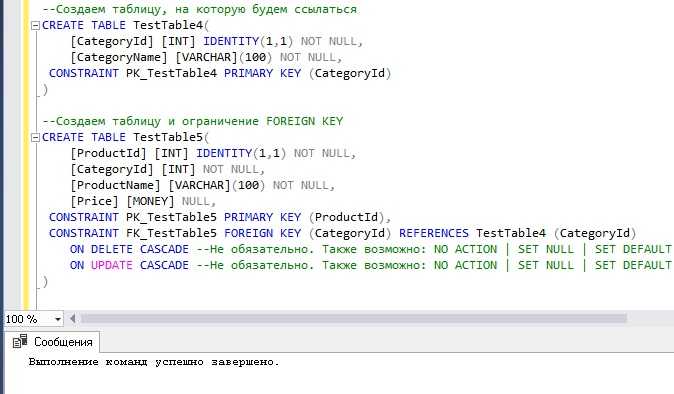Collapse the CREATE TABLE TestTable4 block
Image resolution: width=674 pixels, height=394 pixels.
pos(36,26)
